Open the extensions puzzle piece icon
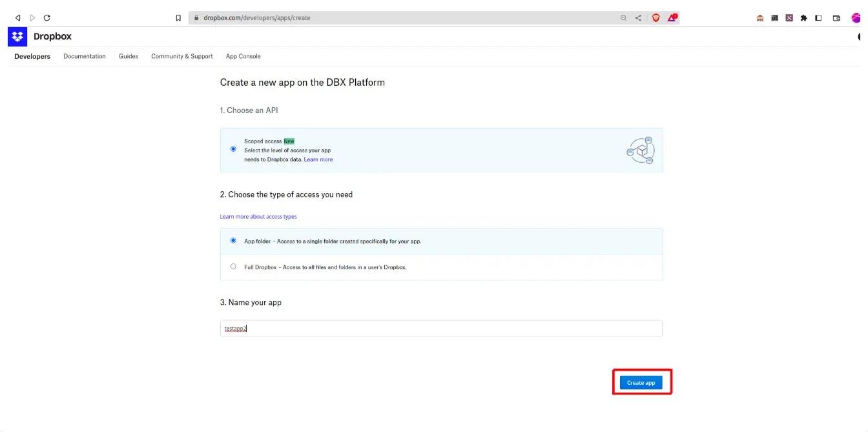Viewport: 868px width, 432px height. [x=803, y=17]
